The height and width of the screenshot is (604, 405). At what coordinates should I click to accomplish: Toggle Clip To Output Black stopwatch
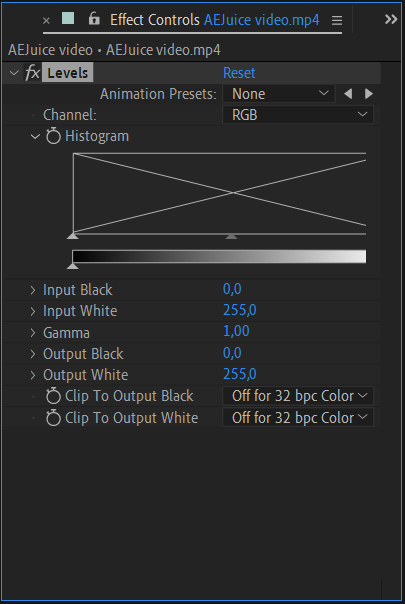[x=53, y=396]
